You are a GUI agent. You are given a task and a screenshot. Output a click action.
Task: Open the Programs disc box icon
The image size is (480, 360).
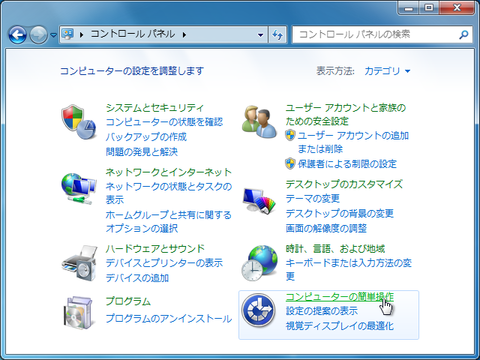[x=78, y=312]
